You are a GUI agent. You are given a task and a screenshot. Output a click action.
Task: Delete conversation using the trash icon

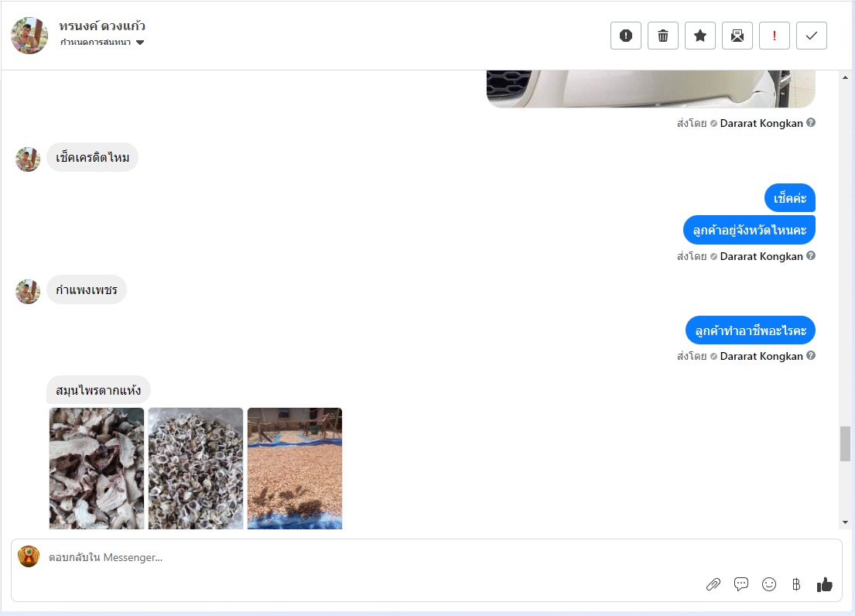[x=662, y=36]
